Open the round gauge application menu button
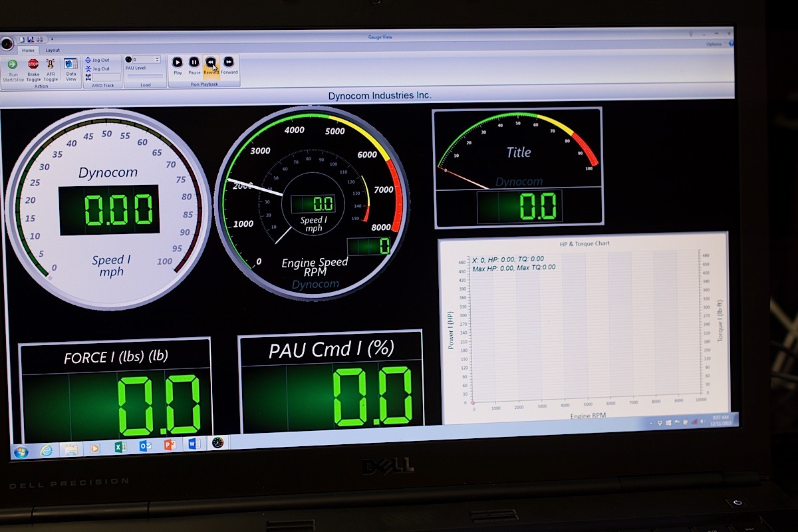The image size is (798, 532). click(x=7, y=43)
